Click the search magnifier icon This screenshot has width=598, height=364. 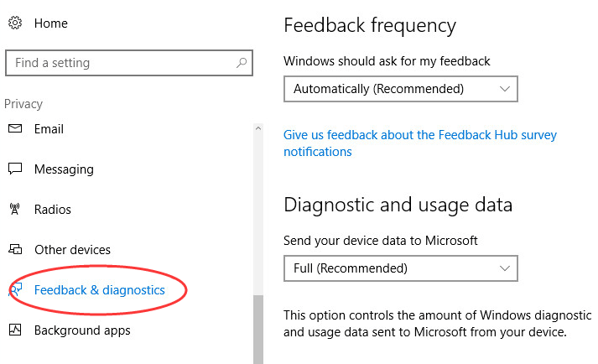point(242,63)
